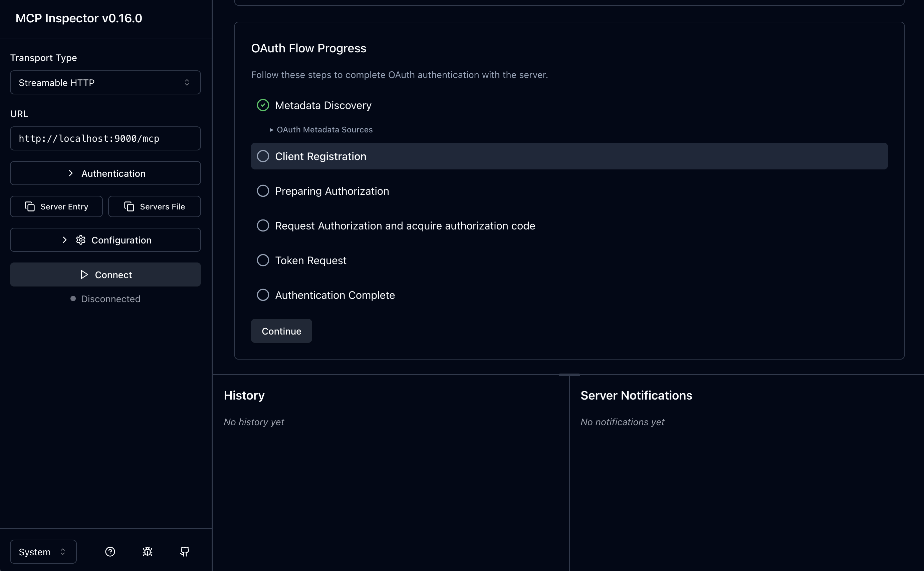Select the Preparing Authorization step circle

pos(263,191)
